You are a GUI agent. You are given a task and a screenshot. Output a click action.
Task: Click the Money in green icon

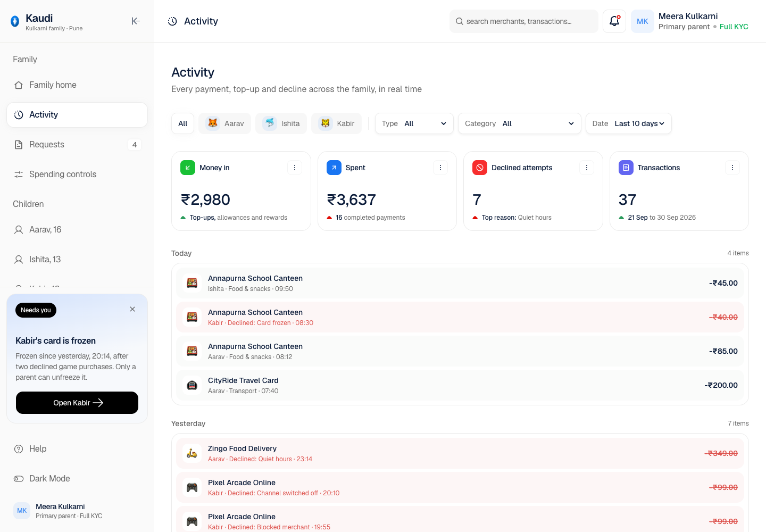pos(188,168)
